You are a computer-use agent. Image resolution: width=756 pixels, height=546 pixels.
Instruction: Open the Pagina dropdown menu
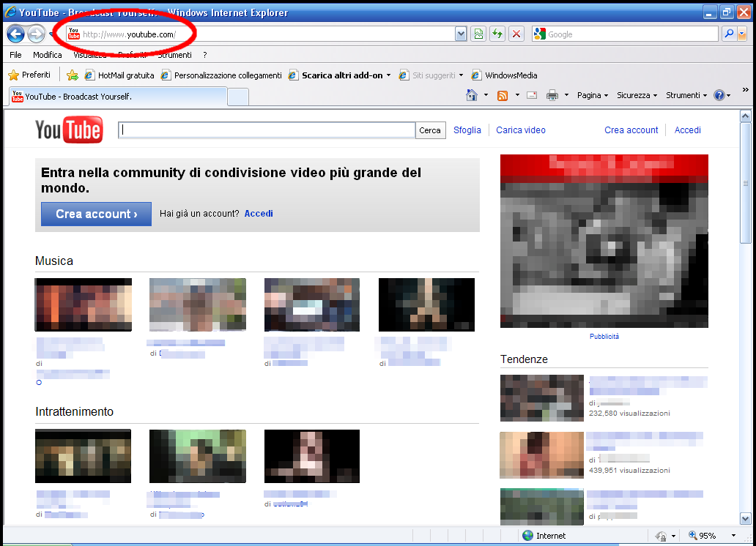593,95
